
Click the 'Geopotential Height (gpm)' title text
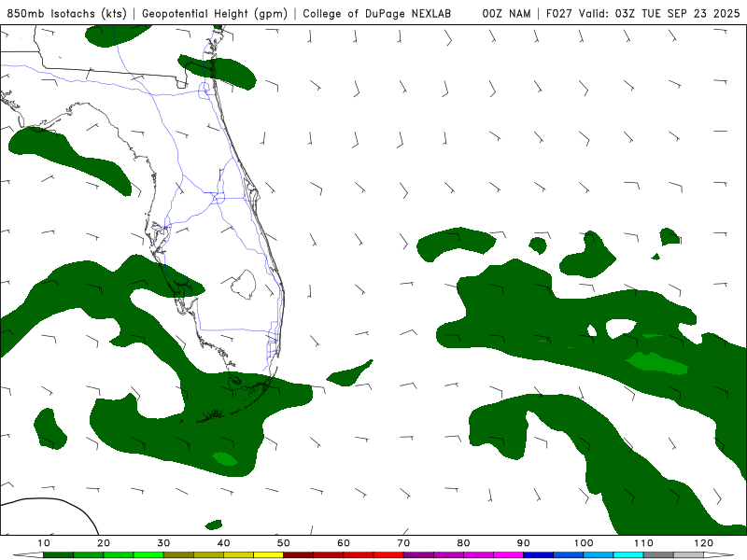(215, 14)
